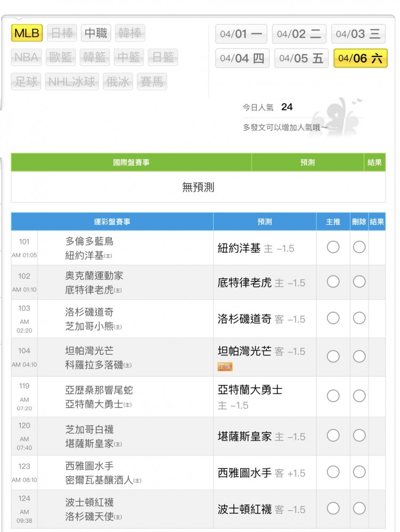Mark 紐約洋基 prediction as 主推
This screenshot has height=532, width=400.
[x=333, y=247]
